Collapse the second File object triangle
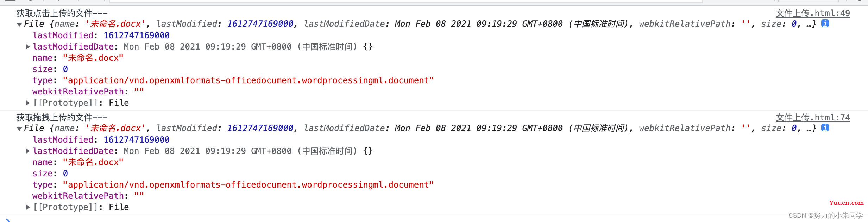Image resolution: width=868 pixels, height=222 pixels. click(x=19, y=129)
